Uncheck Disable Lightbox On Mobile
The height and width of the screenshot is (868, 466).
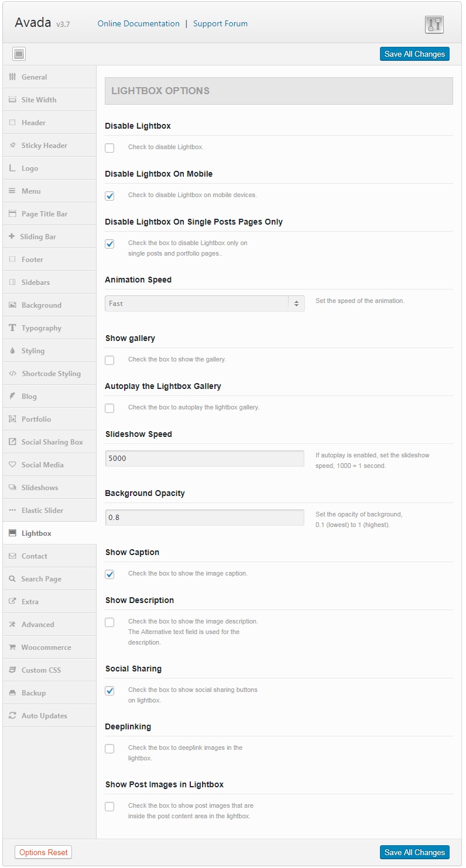click(109, 196)
